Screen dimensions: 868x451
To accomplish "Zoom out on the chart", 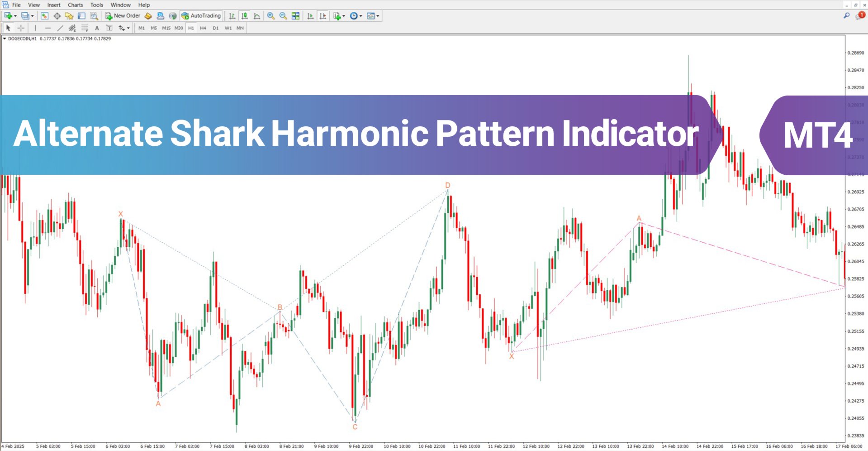I will (283, 16).
